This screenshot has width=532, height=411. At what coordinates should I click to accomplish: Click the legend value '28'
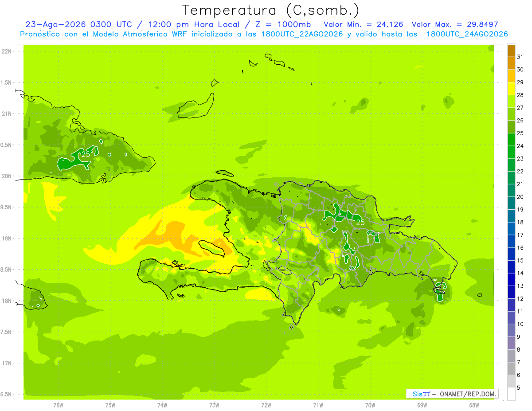(520, 95)
